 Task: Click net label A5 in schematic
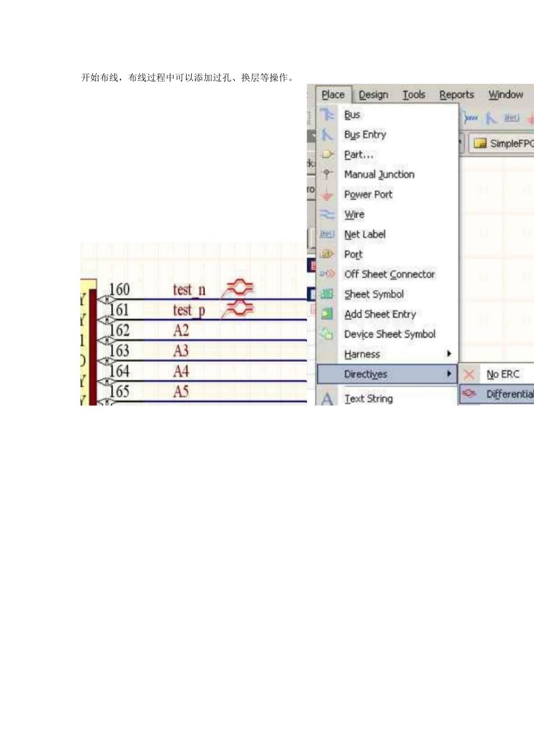(x=181, y=391)
